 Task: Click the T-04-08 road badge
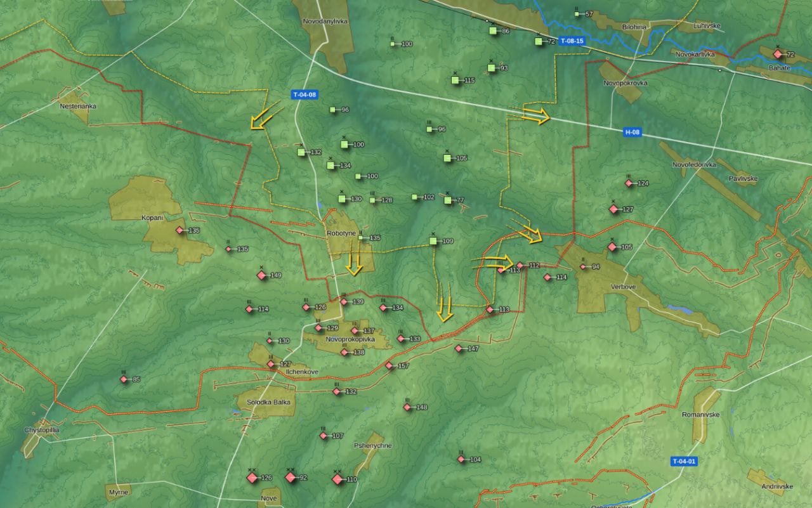coord(304,94)
